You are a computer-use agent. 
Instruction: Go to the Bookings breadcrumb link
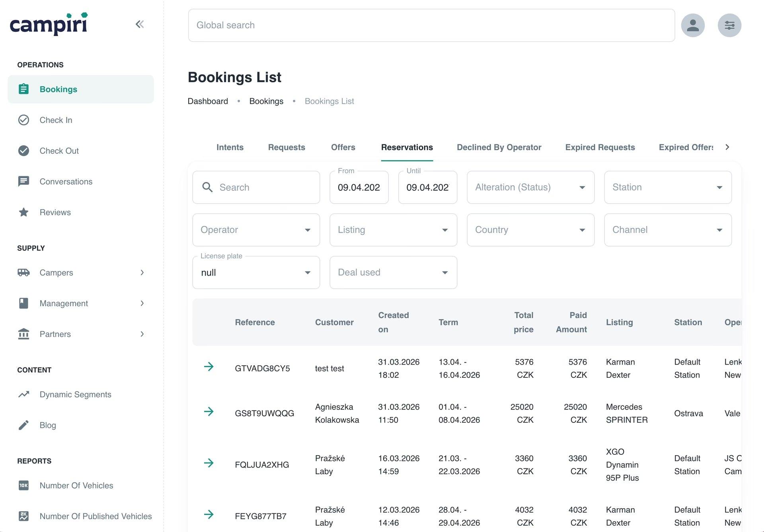click(x=266, y=101)
